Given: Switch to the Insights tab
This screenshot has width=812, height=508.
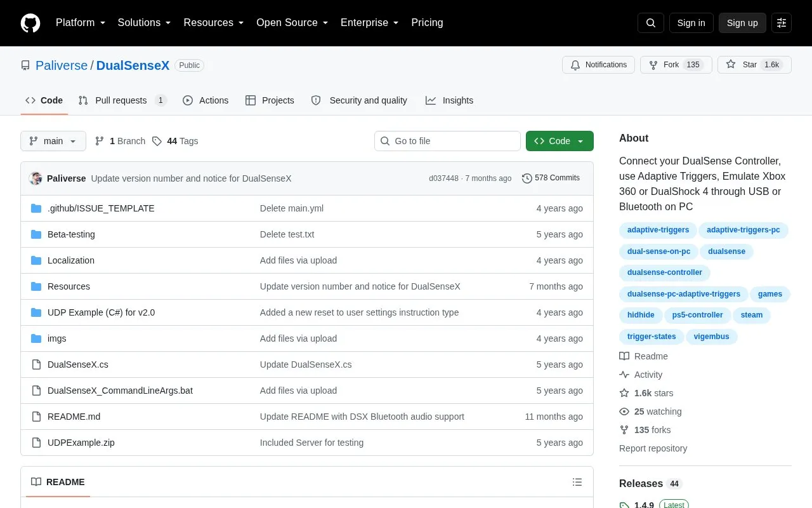Looking at the screenshot, I should (450, 100).
